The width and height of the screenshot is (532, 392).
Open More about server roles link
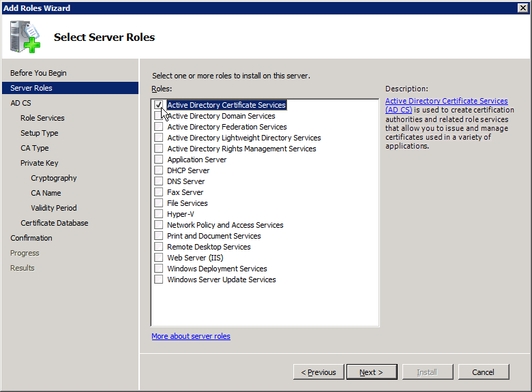click(191, 336)
